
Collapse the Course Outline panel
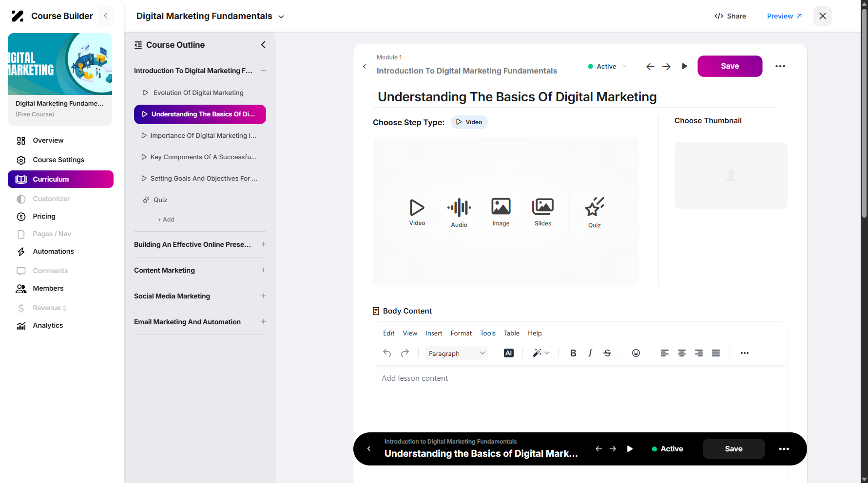coord(263,45)
